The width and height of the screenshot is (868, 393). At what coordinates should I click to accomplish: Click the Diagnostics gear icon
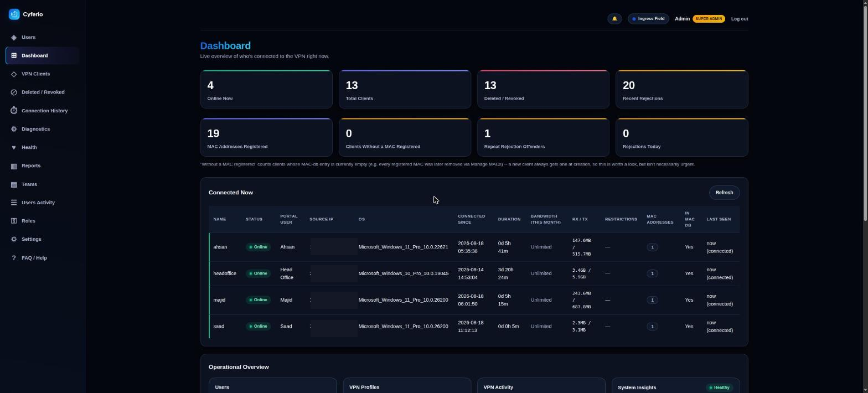coord(14,129)
